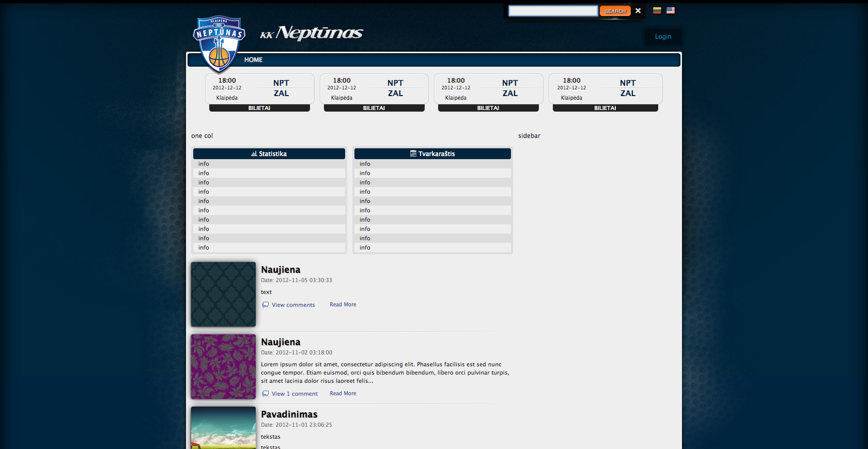
Task: Focus the search input field
Action: [553, 11]
